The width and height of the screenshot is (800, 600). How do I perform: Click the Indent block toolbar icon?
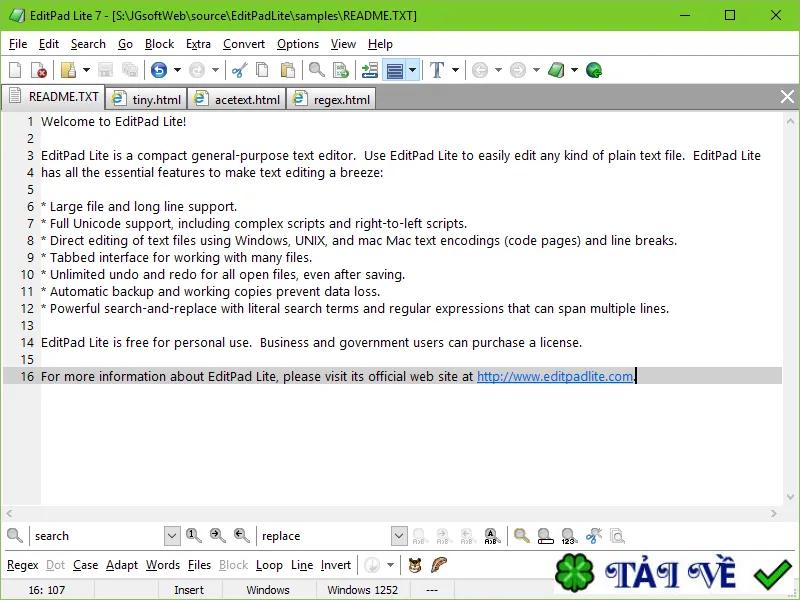point(369,70)
